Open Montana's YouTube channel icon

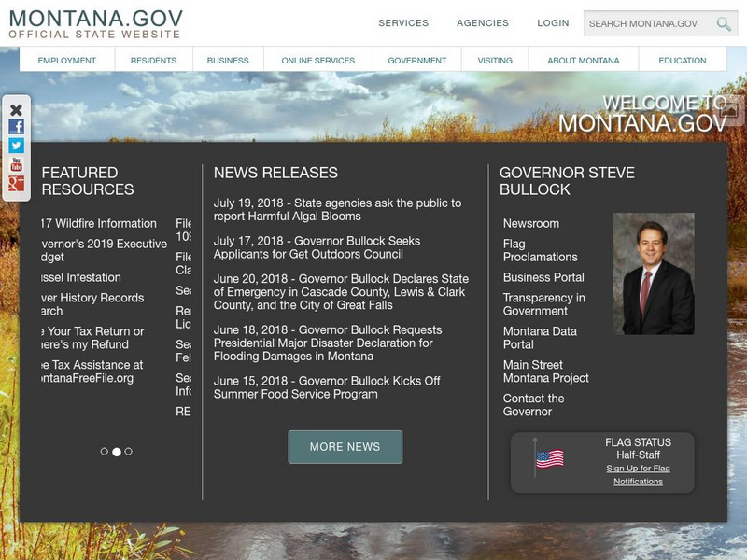16,162
